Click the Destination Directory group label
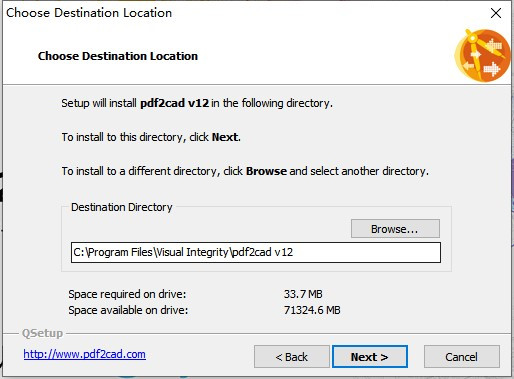 coord(122,207)
